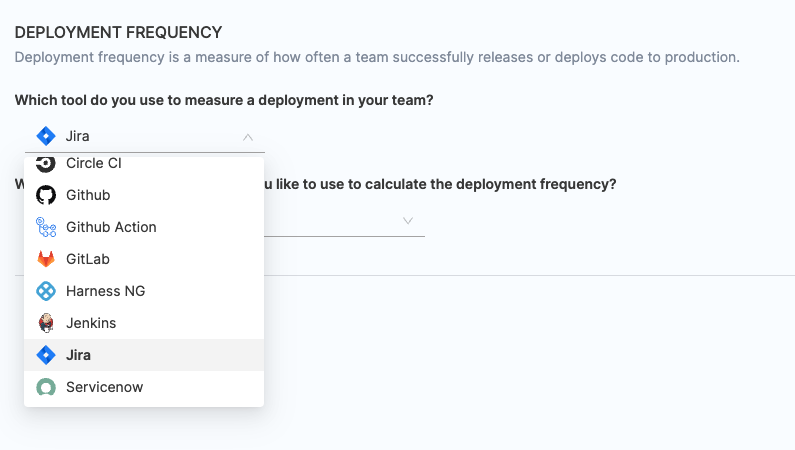795x450 pixels.
Task: Choose the Github option
Action: point(88,195)
